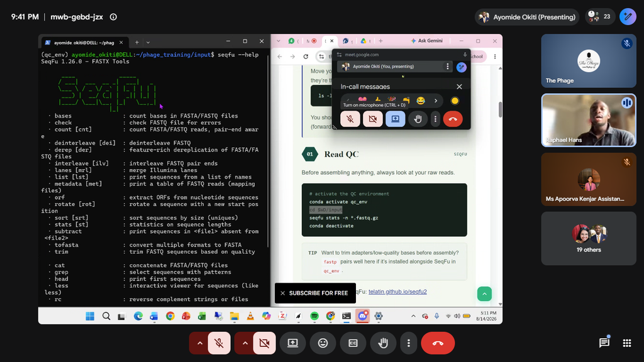Open Spotify from the shared taskbar
This screenshot has width=644, height=362.
point(314,316)
